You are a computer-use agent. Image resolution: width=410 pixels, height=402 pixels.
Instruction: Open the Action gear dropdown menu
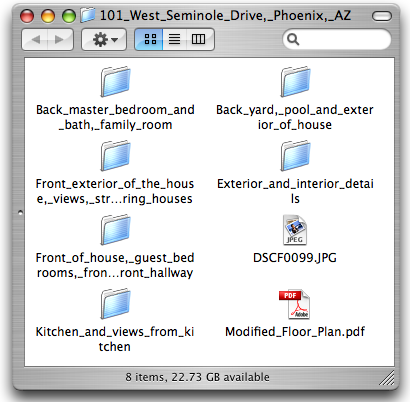104,40
